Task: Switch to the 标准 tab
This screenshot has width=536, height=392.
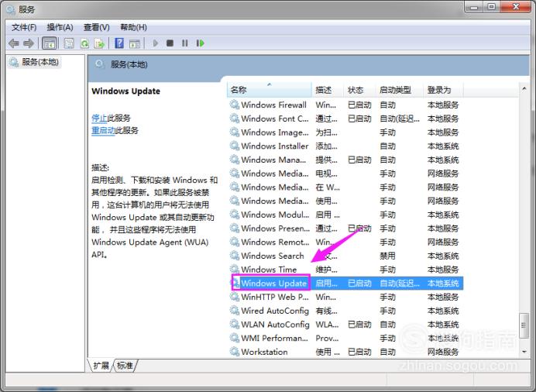Action: tap(125, 366)
